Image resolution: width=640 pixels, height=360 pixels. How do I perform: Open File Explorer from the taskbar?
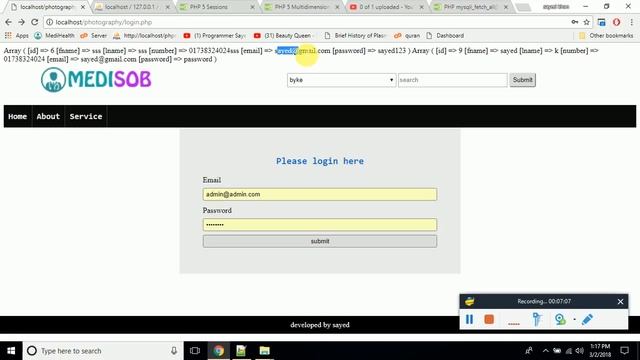(264, 351)
